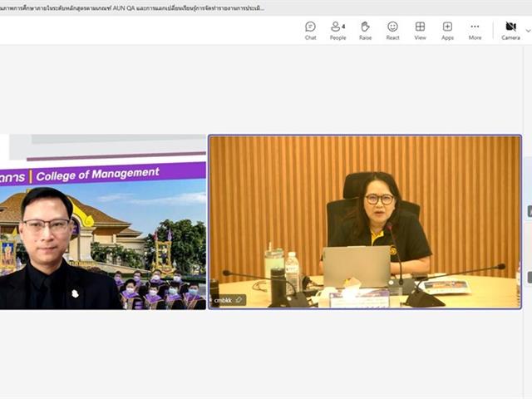Raise your hand in the meeting
This screenshot has height=399, width=532.
click(365, 30)
